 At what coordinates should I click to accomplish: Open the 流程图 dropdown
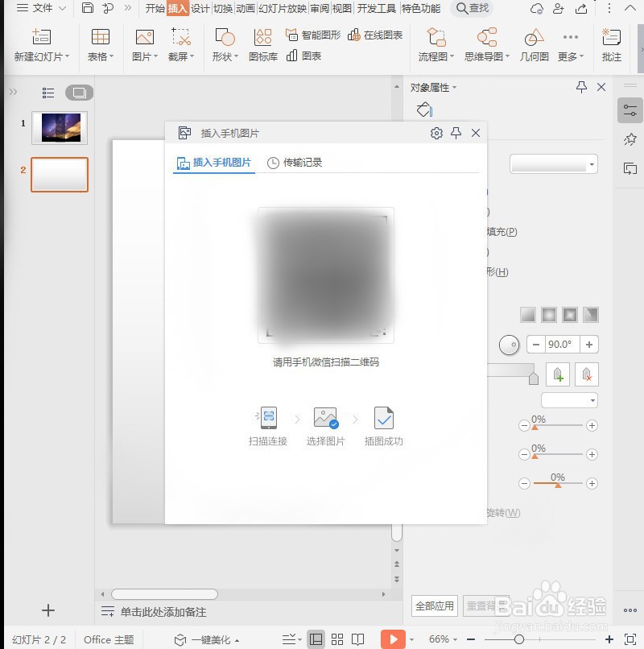[436, 45]
